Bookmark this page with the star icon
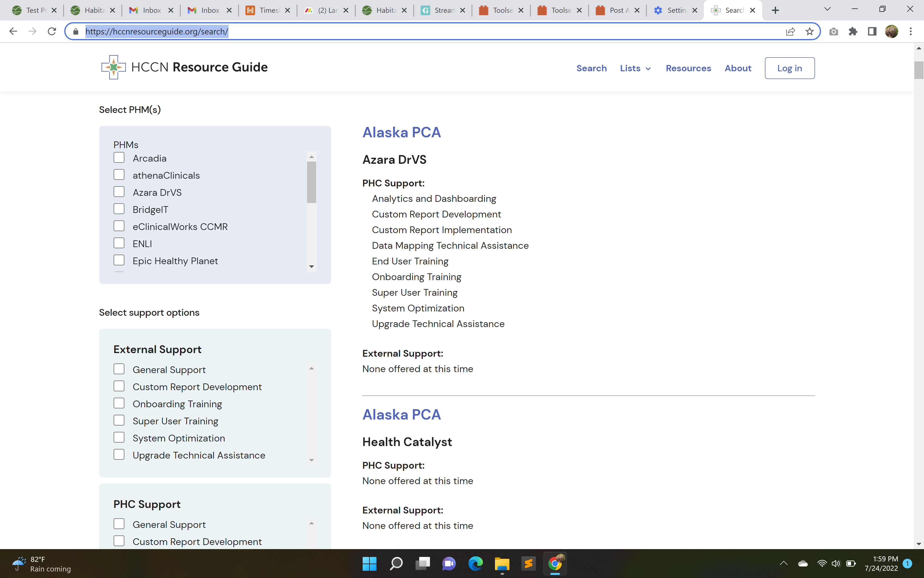 pyautogui.click(x=809, y=31)
